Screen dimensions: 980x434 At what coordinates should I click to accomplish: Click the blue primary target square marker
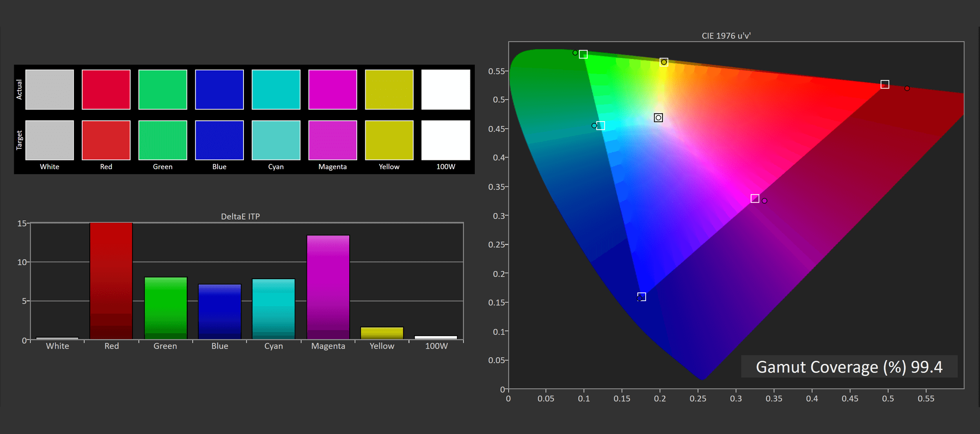tap(641, 296)
